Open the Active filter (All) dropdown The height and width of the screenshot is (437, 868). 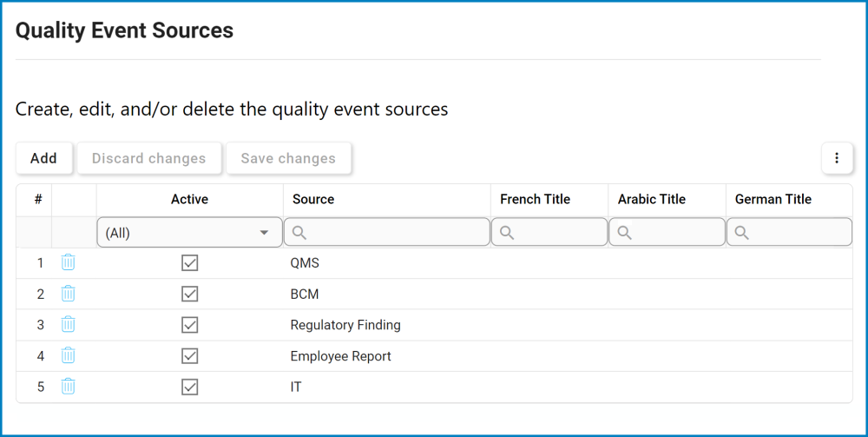(x=189, y=233)
